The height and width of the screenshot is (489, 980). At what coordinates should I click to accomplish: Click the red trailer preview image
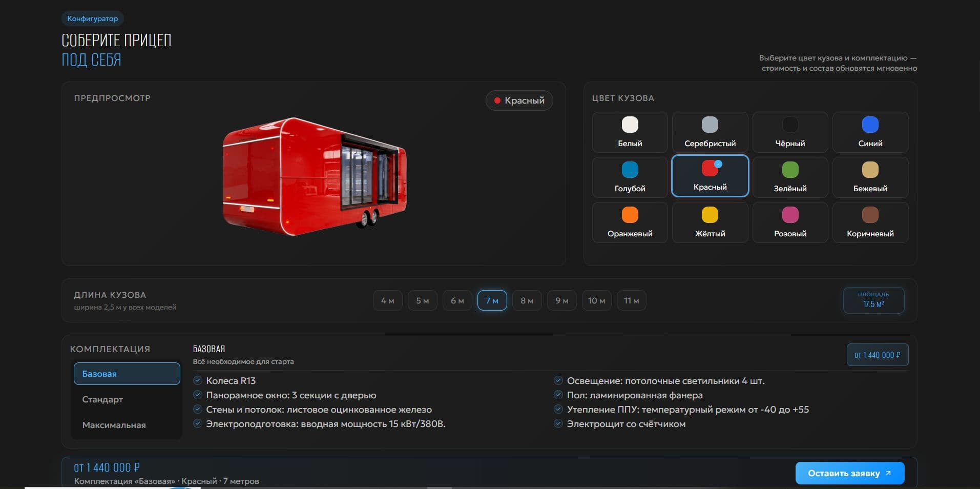(315, 176)
